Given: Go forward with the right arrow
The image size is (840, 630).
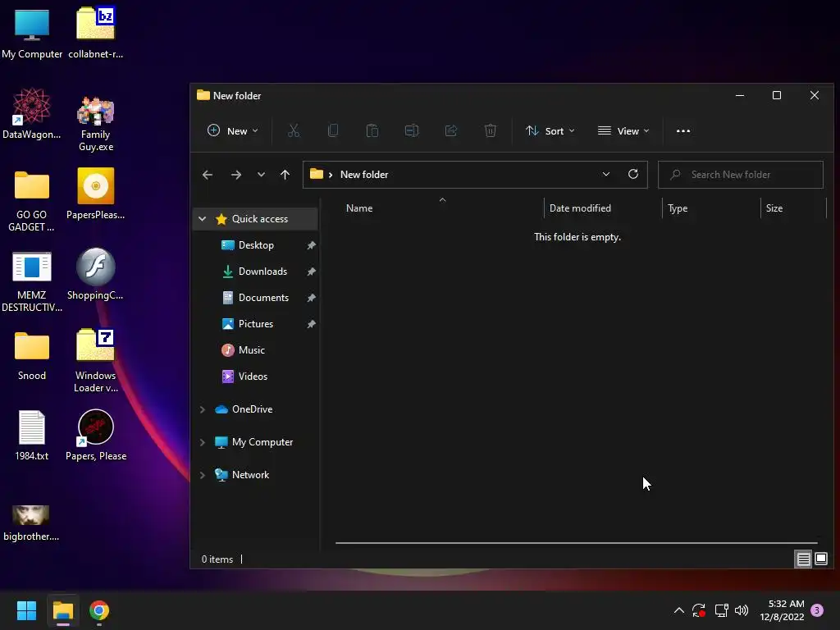Looking at the screenshot, I should pyautogui.click(x=236, y=175).
